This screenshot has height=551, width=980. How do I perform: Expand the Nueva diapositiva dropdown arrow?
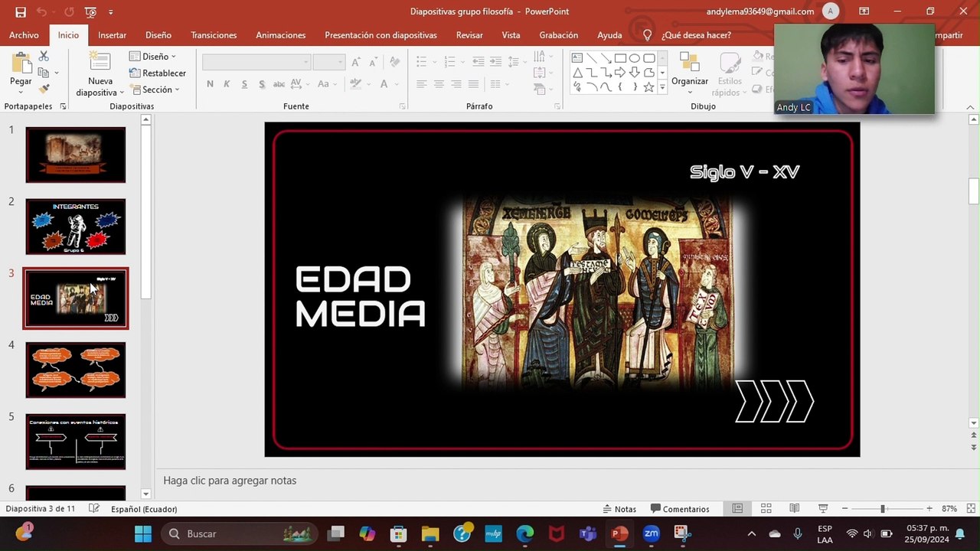pyautogui.click(x=121, y=93)
